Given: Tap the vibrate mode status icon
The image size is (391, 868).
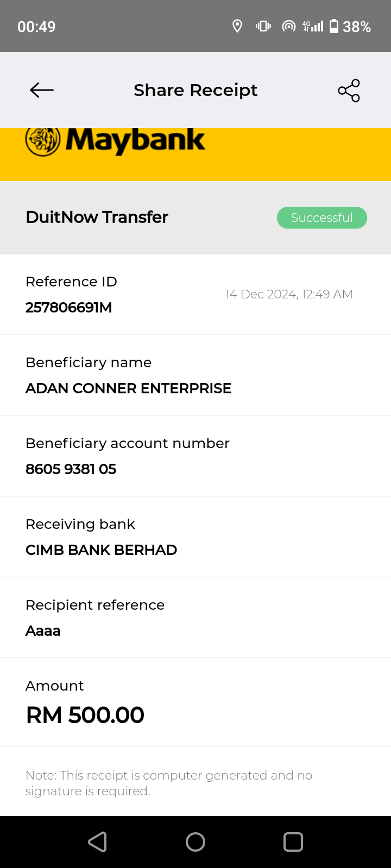Looking at the screenshot, I should [263, 26].
